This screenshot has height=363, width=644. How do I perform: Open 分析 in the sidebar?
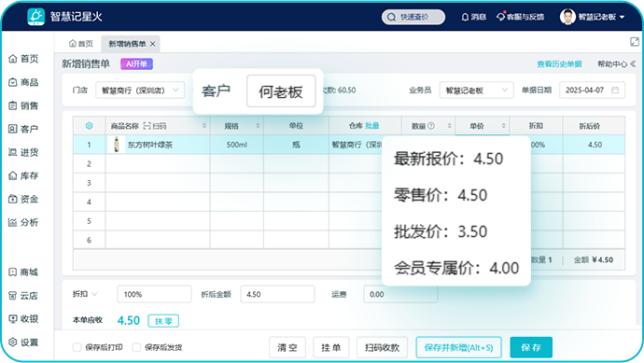click(24, 223)
